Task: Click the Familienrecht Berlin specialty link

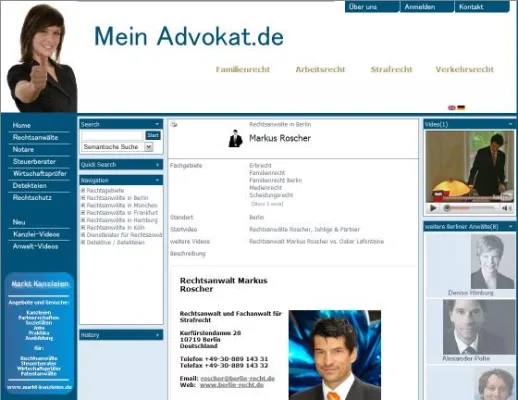Action: [275, 180]
